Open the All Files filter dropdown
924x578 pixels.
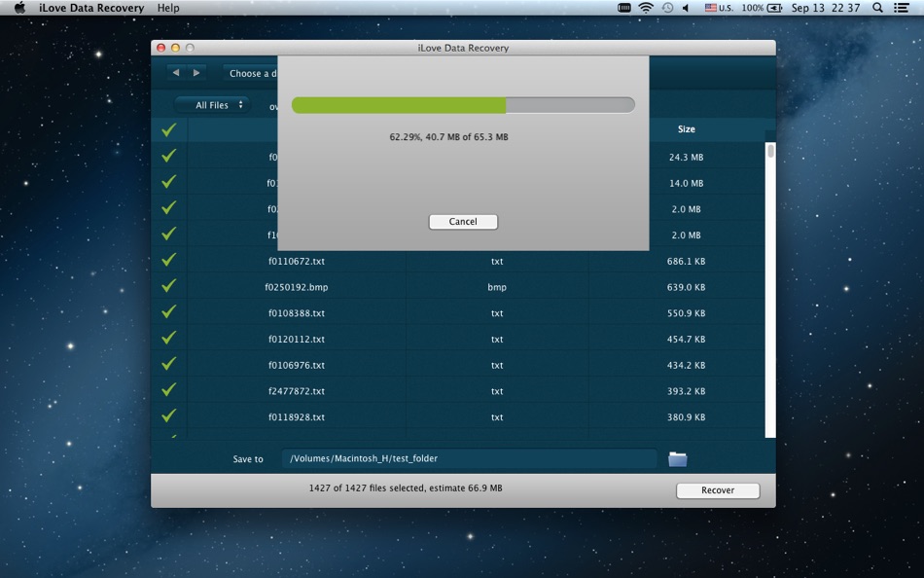[x=212, y=105]
